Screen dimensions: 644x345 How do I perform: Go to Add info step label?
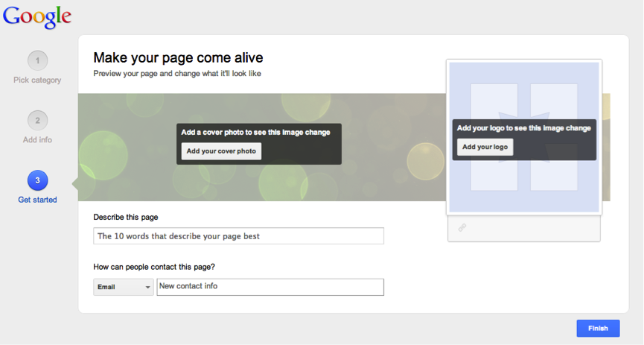tap(37, 140)
